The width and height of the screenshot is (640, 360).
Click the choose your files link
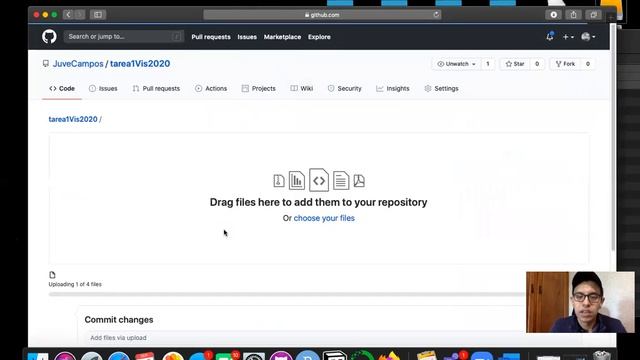click(324, 218)
